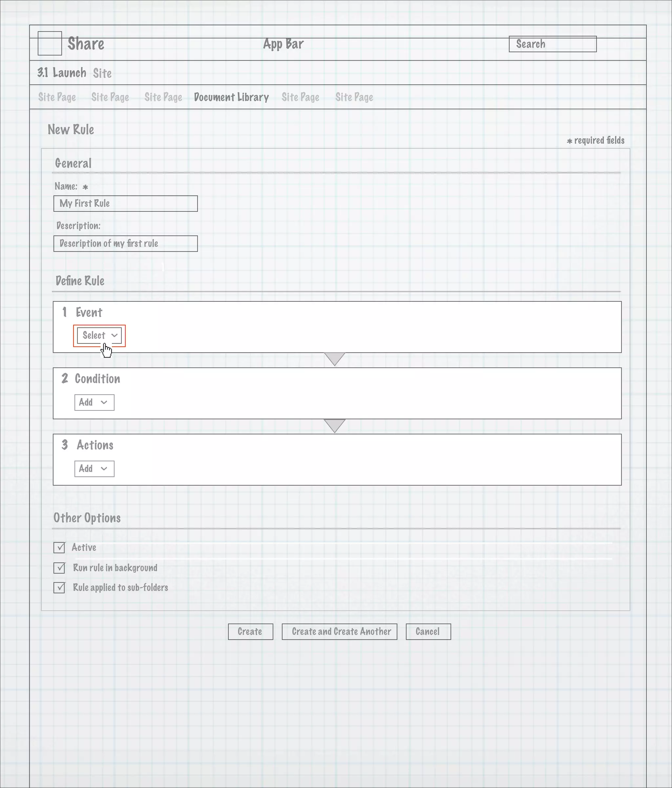Open the first Site Page tab
Viewport: 672px width, 788px height.
coord(57,98)
